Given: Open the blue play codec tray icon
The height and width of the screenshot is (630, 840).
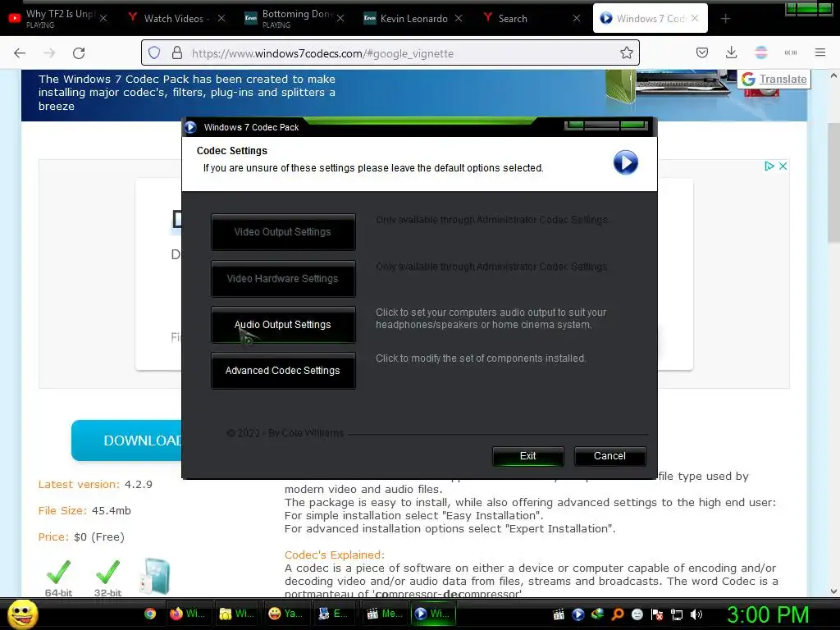Looking at the screenshot, I should tap(578, 614).
